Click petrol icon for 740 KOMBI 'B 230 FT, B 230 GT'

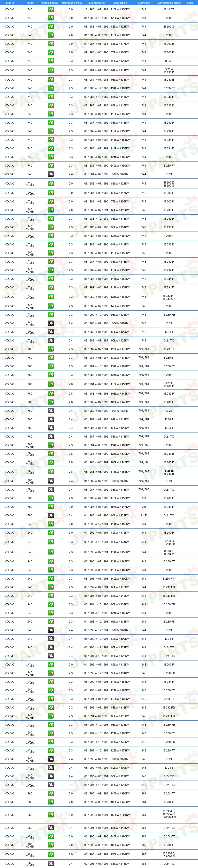[x=51, y=297]
